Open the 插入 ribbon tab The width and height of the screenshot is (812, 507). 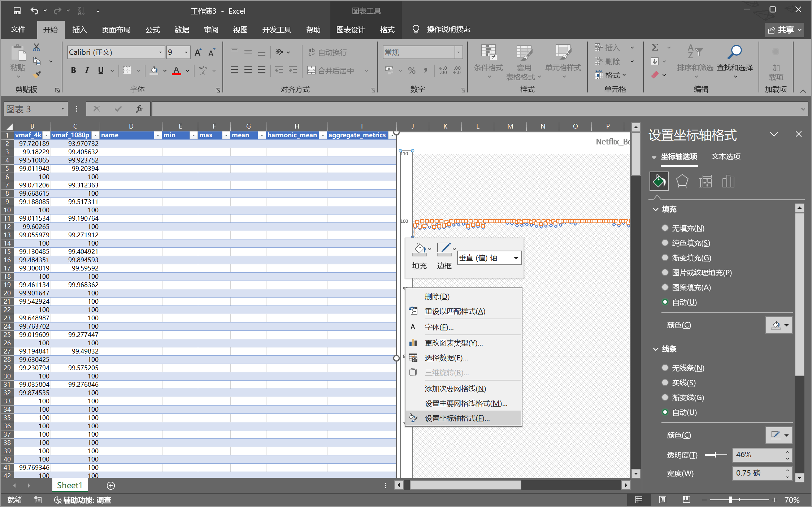coord(79,30)
